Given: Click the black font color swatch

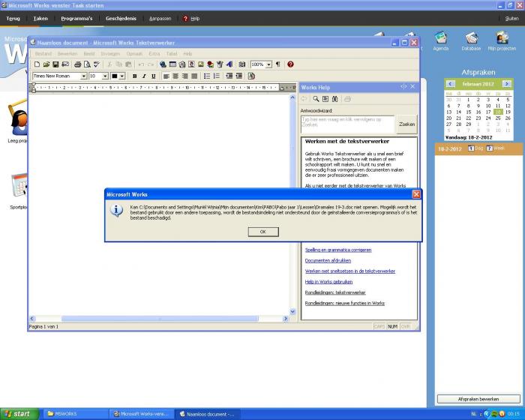Looking at the screenshot, I should 115,76.
